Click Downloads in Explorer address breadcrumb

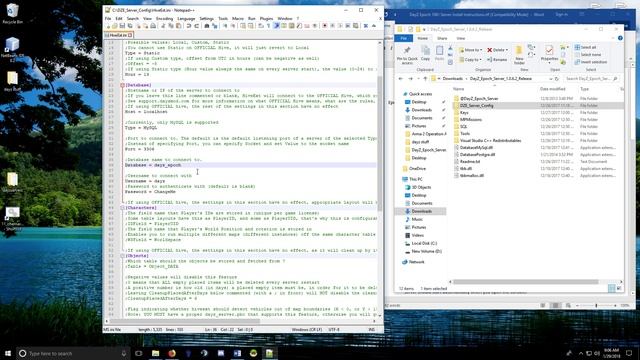click(453, 78)
